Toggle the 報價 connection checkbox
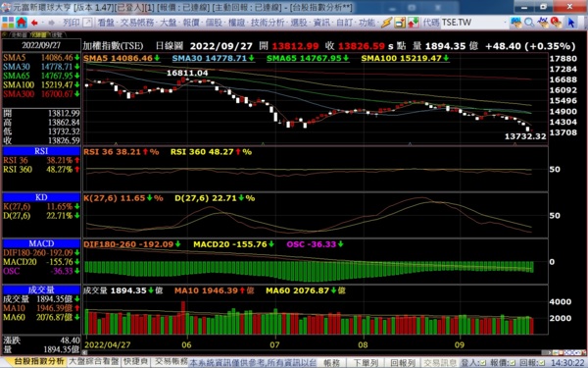 point(513,363)
